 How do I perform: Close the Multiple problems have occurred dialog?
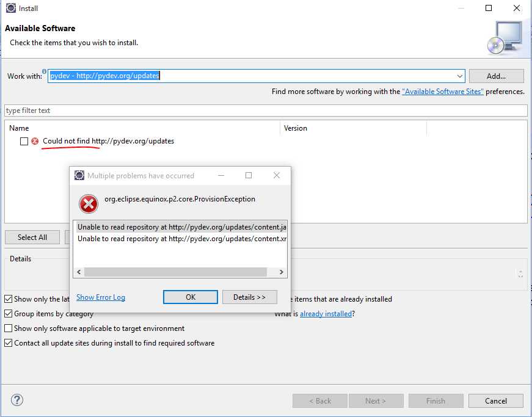(277, 175)
